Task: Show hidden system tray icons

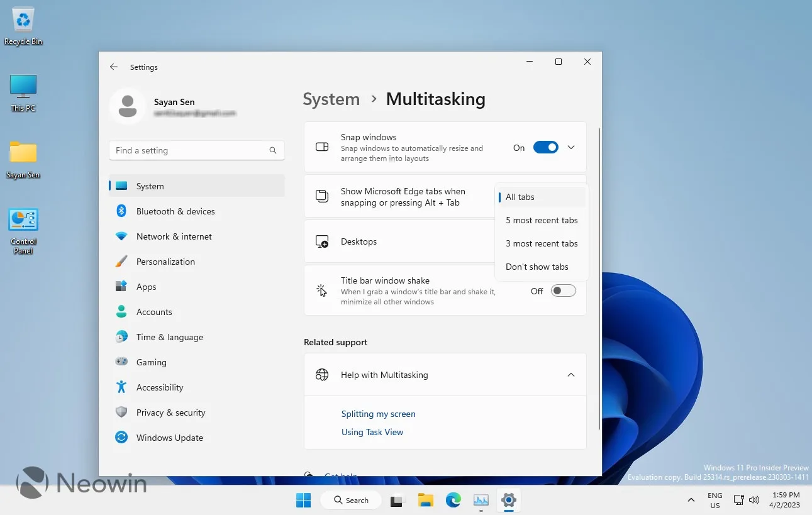Action: point(691,501)
